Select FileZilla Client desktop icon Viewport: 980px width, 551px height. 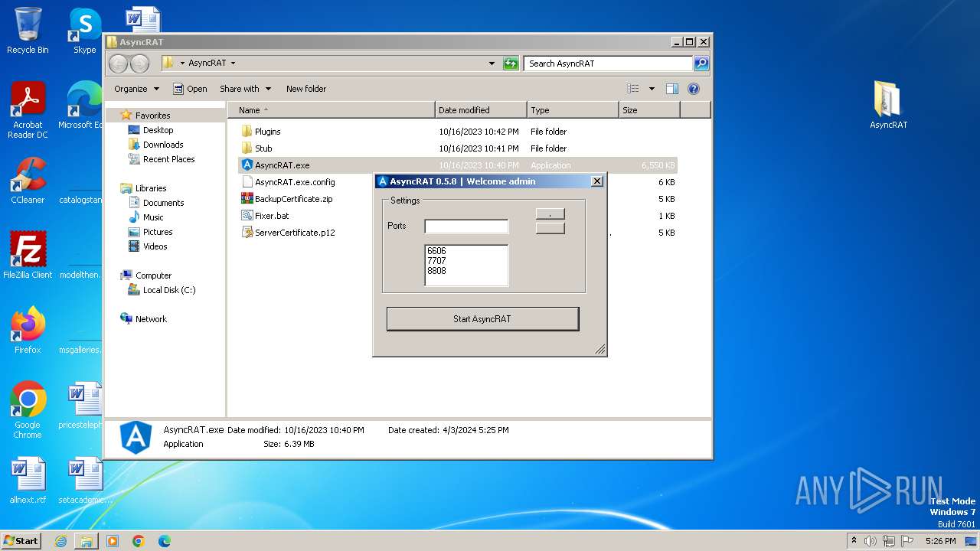point(28,256)
